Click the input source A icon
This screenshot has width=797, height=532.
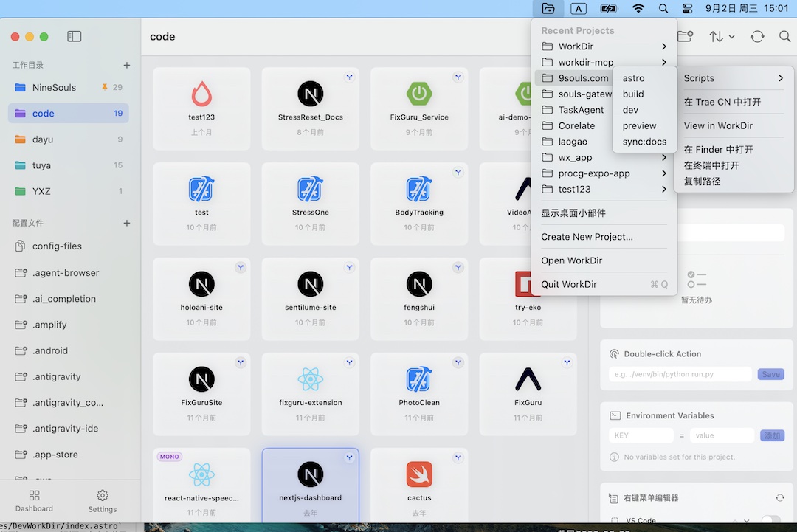coord(578,9)
